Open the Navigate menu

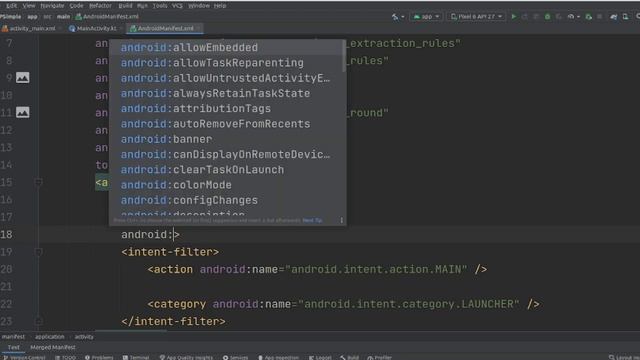(52, 6)
